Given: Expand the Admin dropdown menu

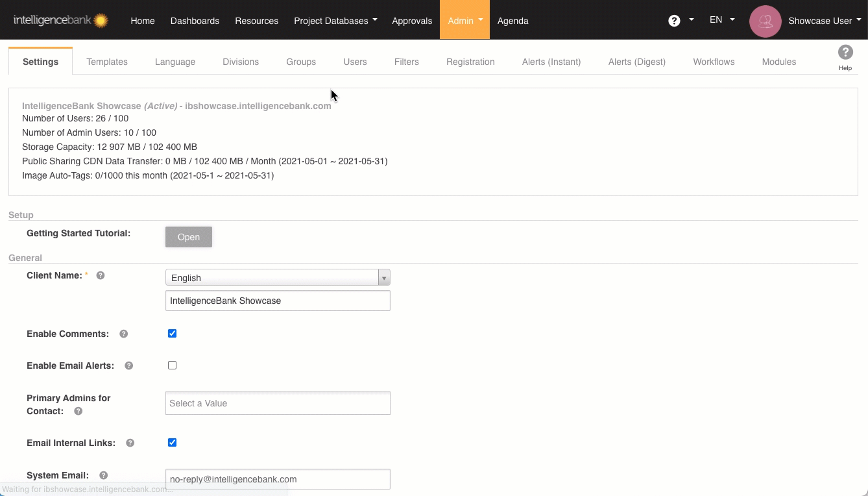Looking at the screenshot, I should coord(464,21).
